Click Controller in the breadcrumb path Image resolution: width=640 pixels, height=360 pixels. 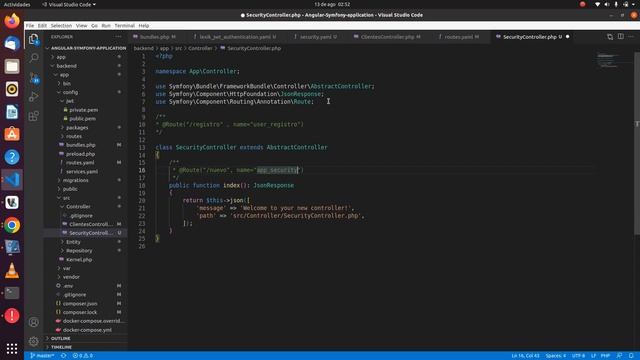point(200,48)
